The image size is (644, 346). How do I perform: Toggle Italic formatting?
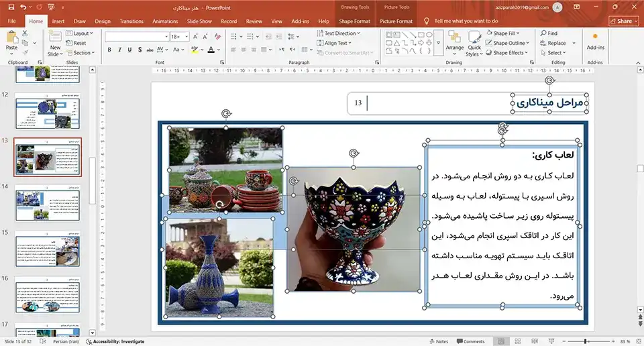(x=119, y=50)
